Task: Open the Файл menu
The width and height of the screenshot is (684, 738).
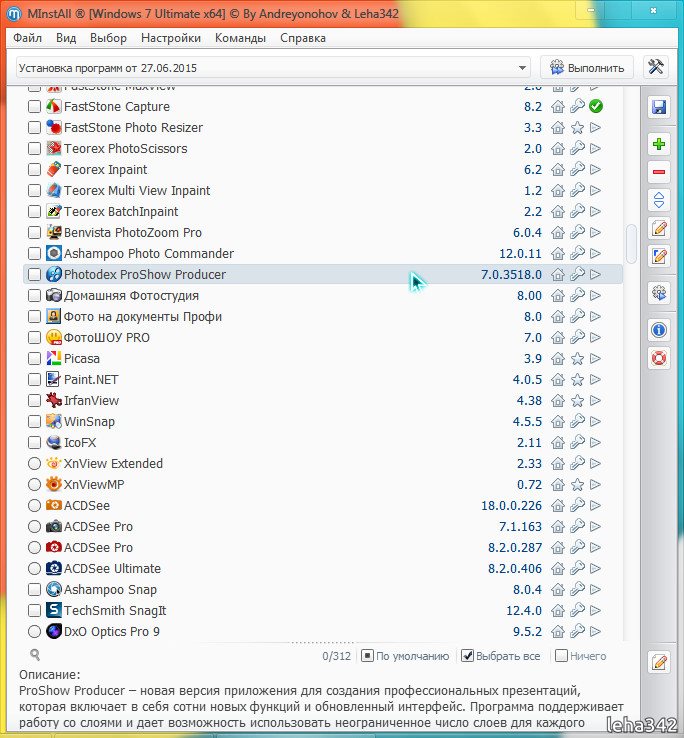Action: tap(27, 38)
